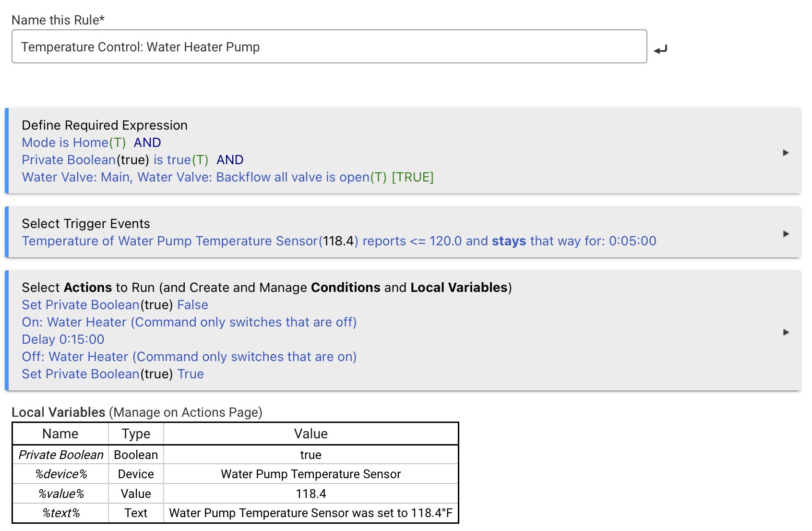Open the On: Water Heater action

click(x=189, y=322)
